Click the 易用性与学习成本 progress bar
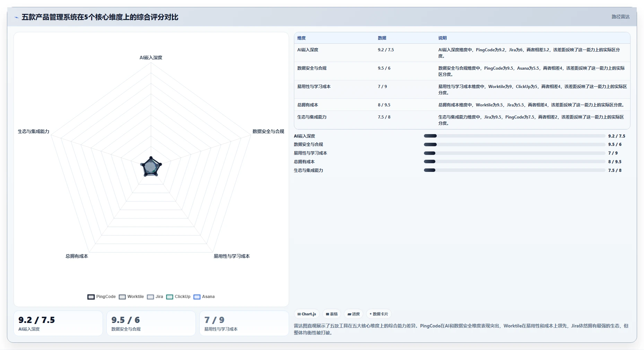Viewport: 644px width, 350px height. pyautogui.click(x=514, y=153)
